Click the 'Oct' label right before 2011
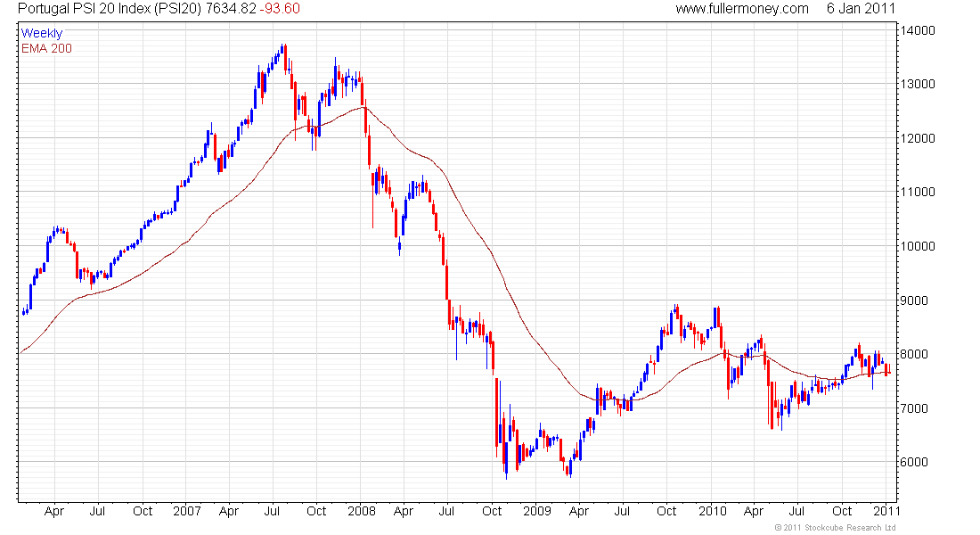Screen dimensions: 980x535 pos(842,511)
